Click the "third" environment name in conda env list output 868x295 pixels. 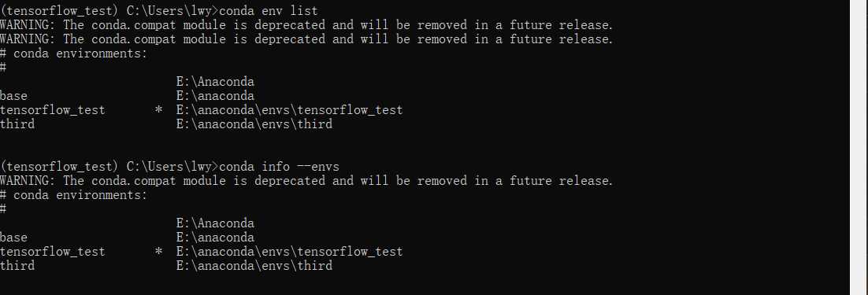[x=17, y=124]
